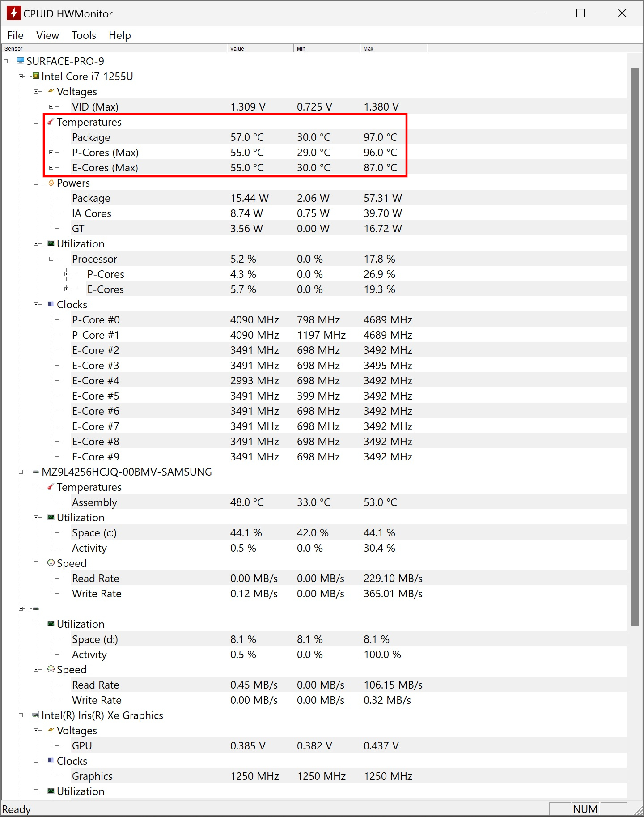The image size is (644, 817).
Task: Expand the P-Cores utilization entry
Action: [x=66, y=274]
